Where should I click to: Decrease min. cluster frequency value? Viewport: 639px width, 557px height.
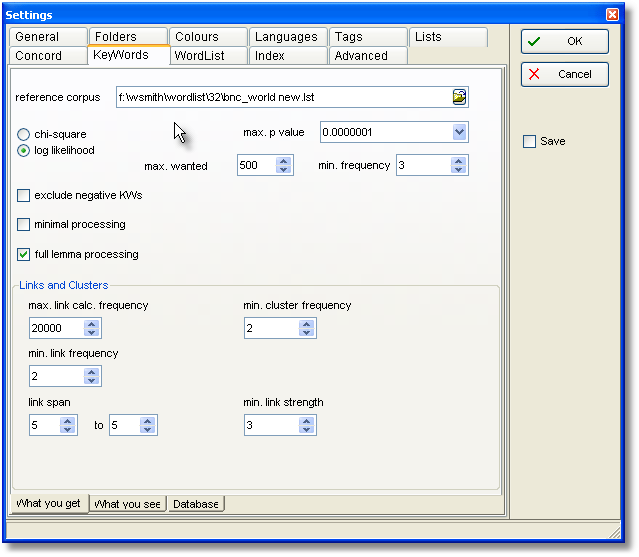(x=306, y=333)
